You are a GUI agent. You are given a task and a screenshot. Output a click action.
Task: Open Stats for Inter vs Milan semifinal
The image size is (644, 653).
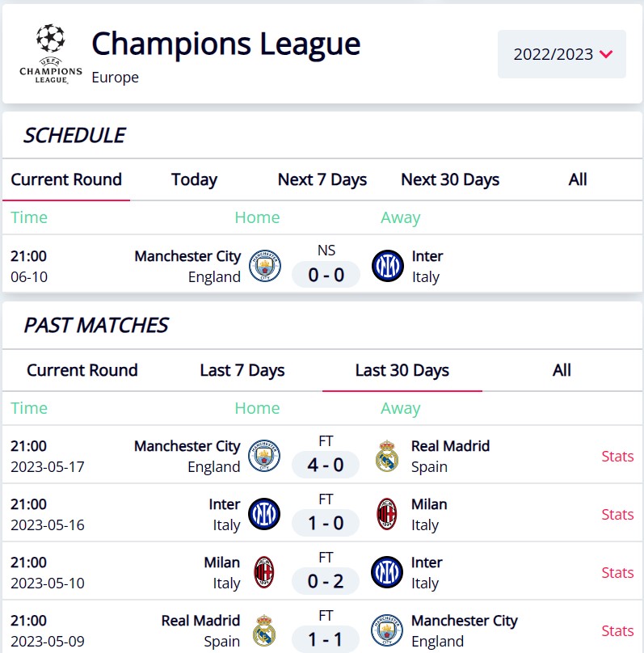617,514
